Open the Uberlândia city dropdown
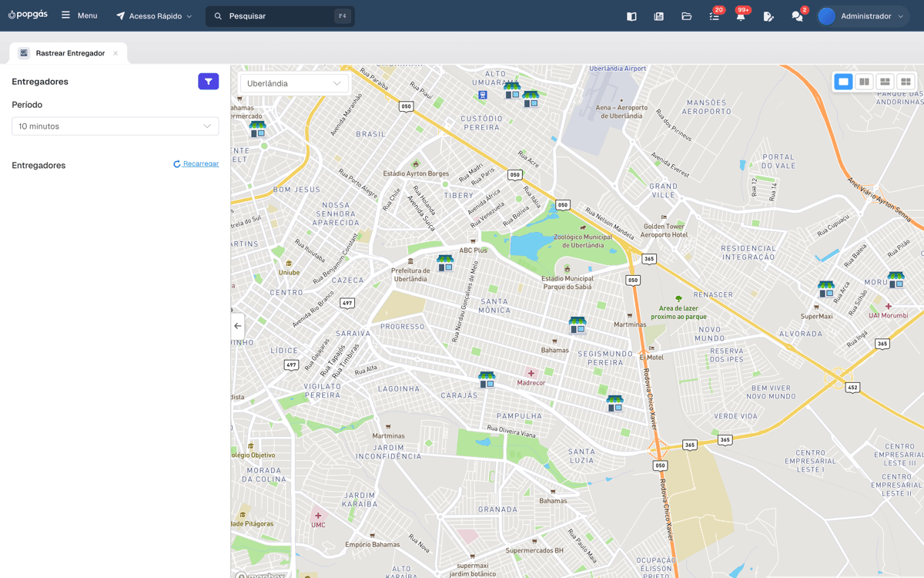This screenshot has width=924, height=578. [294, 83]
